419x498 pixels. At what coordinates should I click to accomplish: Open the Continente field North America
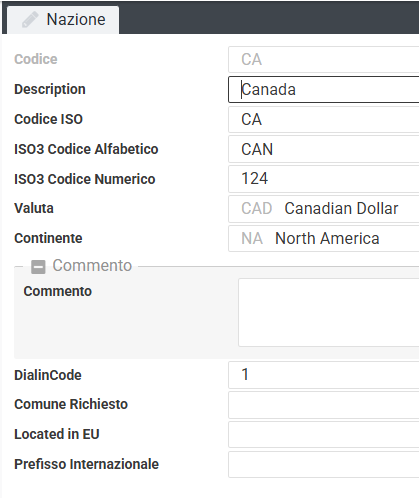click(x=323, y=239)
